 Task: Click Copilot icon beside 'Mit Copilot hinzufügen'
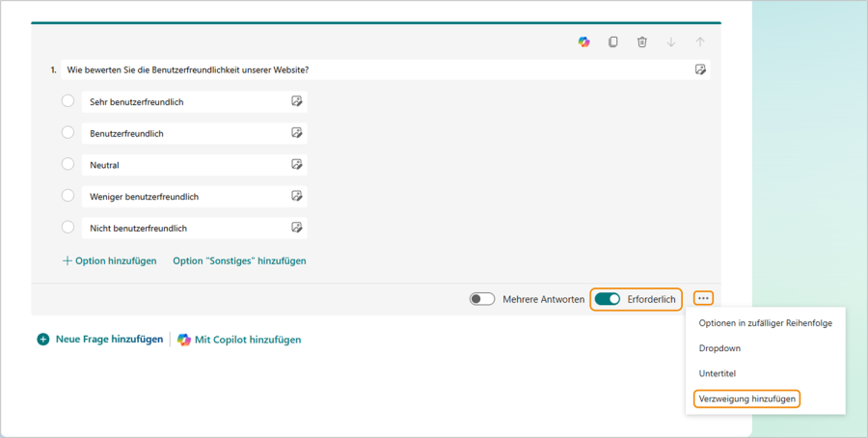(x=184, y=340)
